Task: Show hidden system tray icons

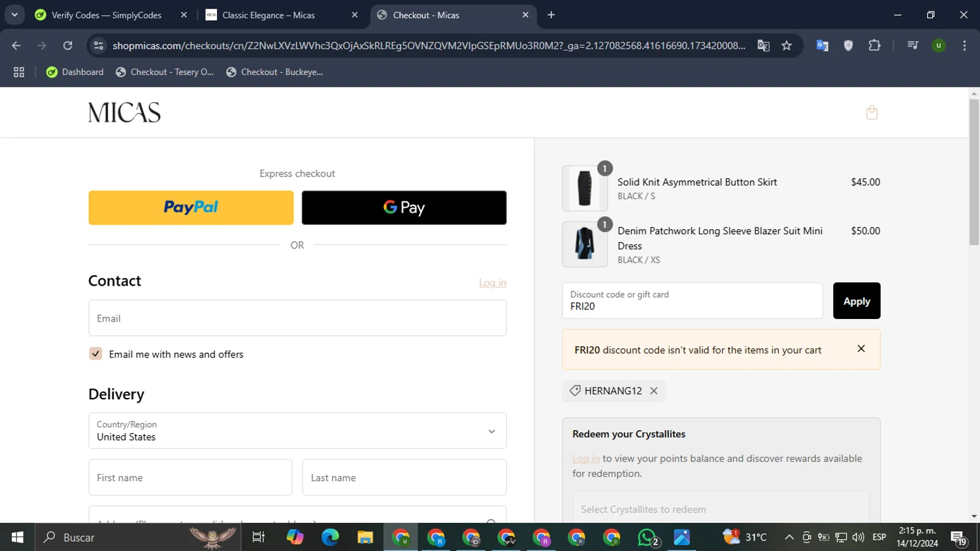Action: point(789,537)
